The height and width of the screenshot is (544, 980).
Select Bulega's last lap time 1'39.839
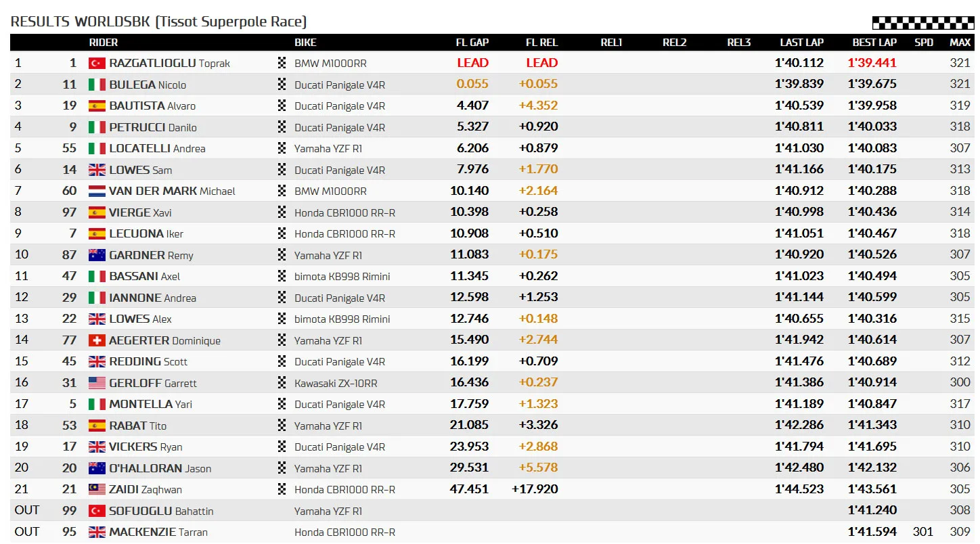tap(799, 84)
